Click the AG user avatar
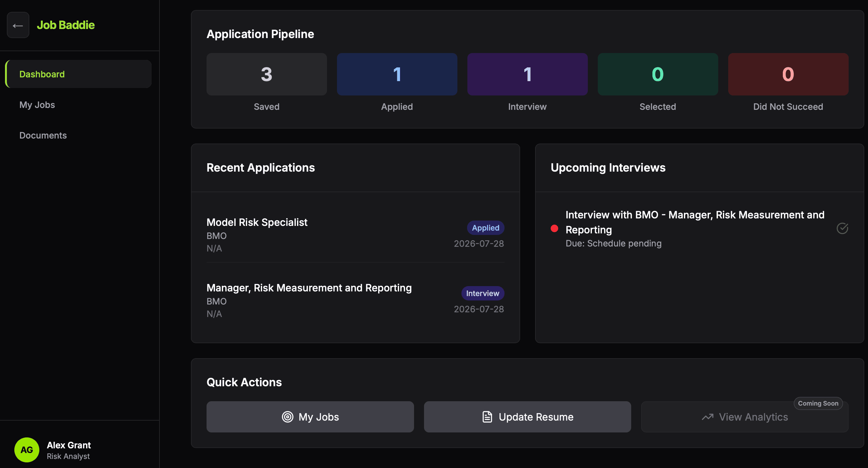 click(x=27, y=450)
